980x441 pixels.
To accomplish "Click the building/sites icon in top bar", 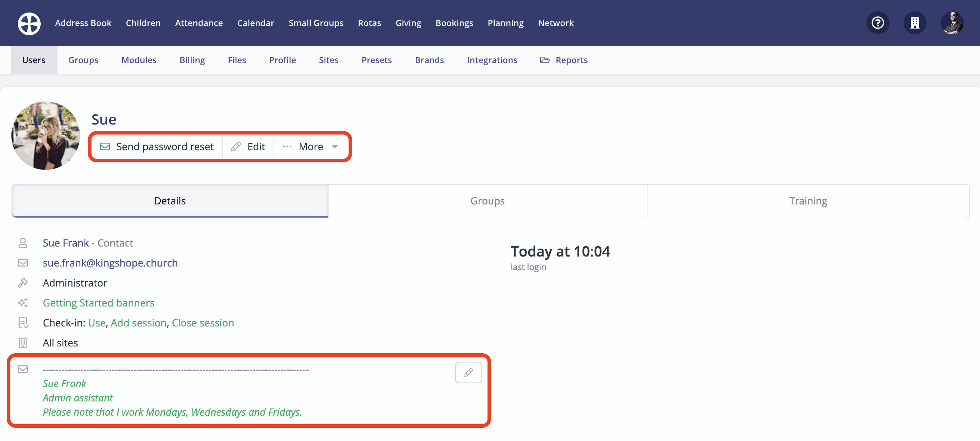I will 915,23.
